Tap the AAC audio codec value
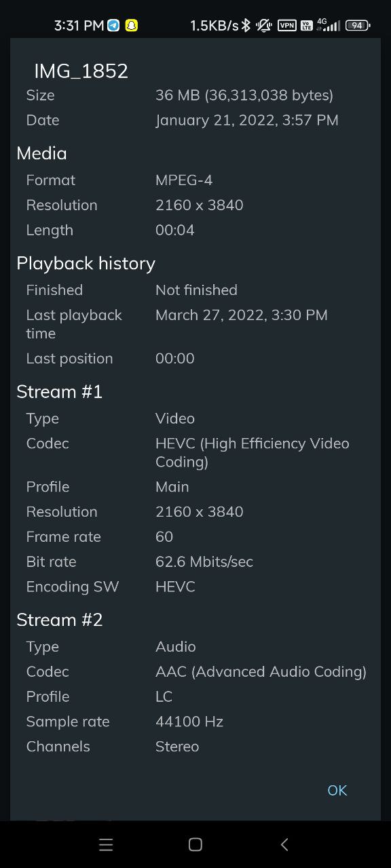 coord(261,671)
